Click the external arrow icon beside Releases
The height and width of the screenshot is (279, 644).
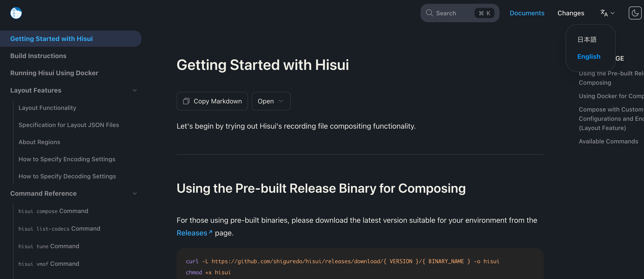click(211, 232)
